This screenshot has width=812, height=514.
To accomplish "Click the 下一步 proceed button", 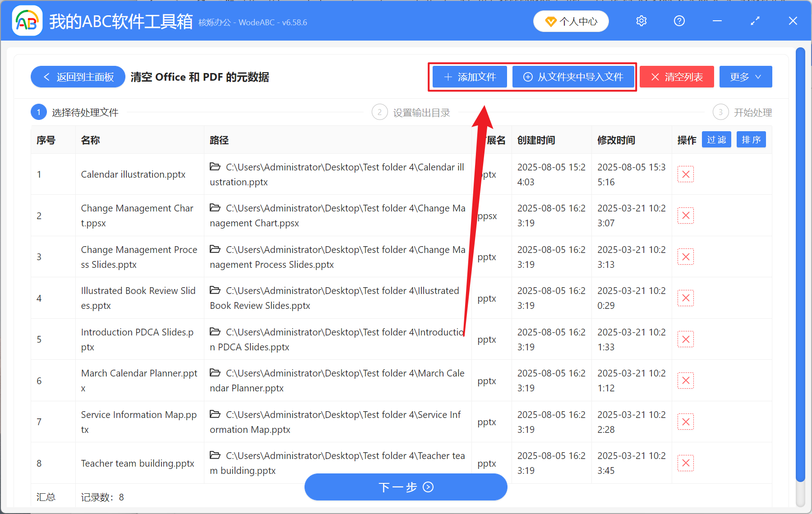I will pos(406,487).
